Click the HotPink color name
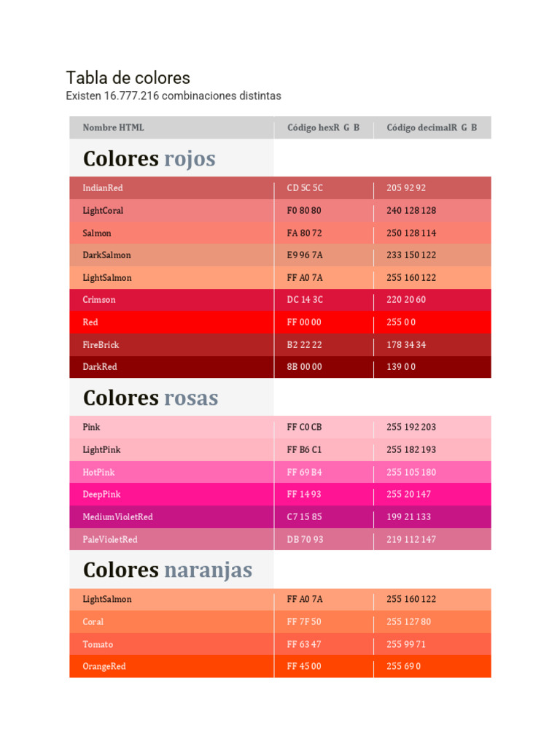560x747 pixels. [x=98, y=473]
